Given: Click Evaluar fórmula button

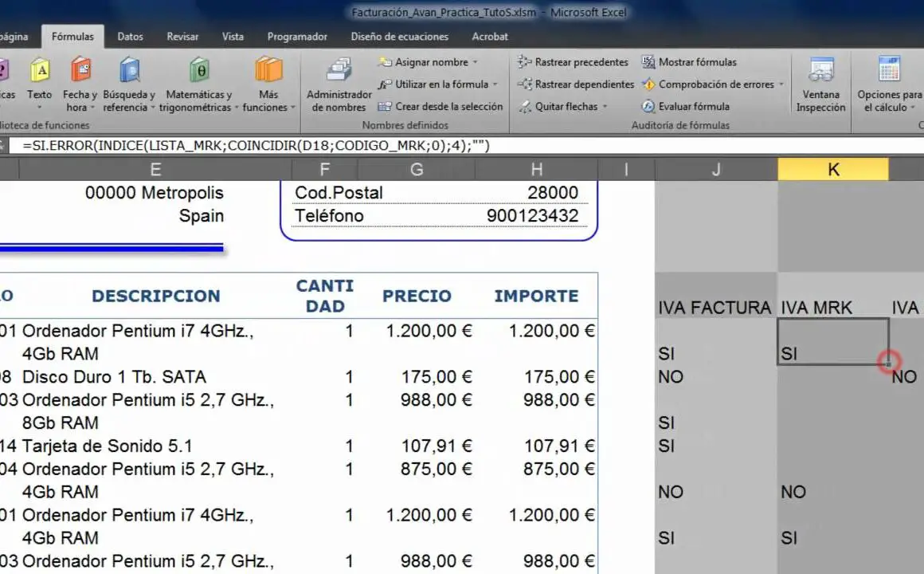Looking at the screenshot, I should (x=693, y=107).
